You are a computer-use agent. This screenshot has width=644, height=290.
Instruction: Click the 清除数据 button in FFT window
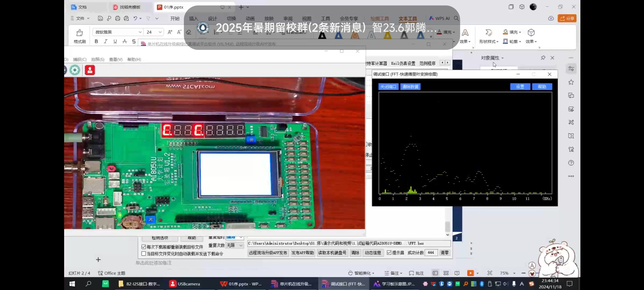coord(410,87)
